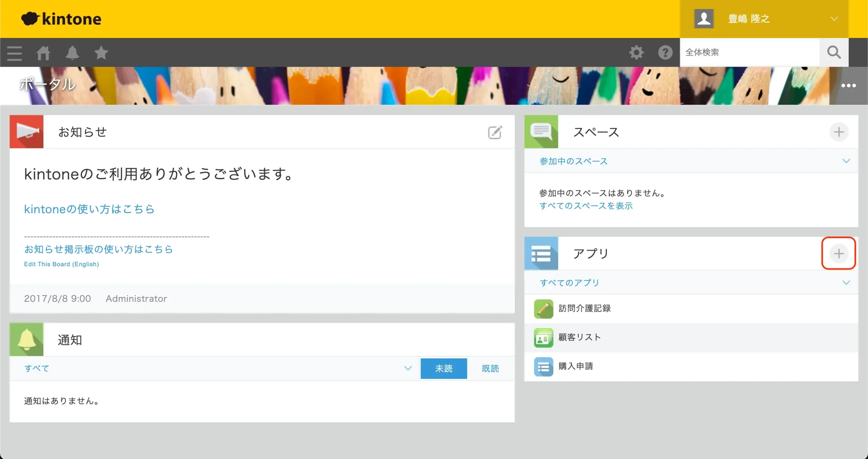Click the 訪問介護記録 app pencil icon
Screen dimensions: 868x459
(x=544, y=309)
